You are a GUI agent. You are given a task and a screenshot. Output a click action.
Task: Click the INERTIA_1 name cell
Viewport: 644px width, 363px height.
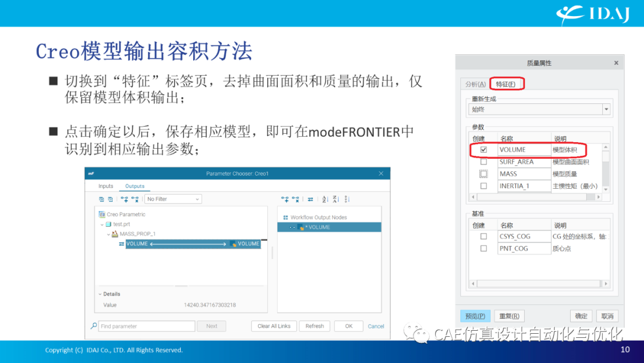(524, 186)
